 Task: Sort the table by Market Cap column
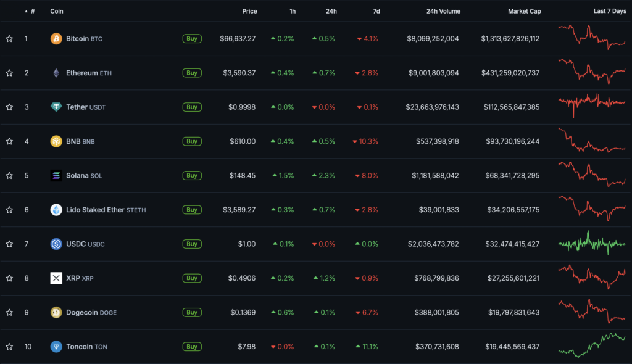(x=524, y=11)
